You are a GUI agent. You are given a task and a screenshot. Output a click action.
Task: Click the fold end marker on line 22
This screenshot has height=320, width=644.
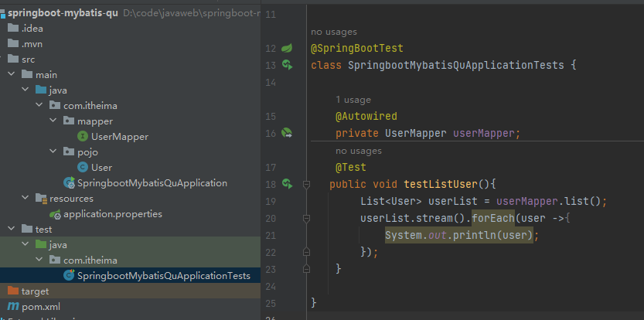[x=306, y=251]
